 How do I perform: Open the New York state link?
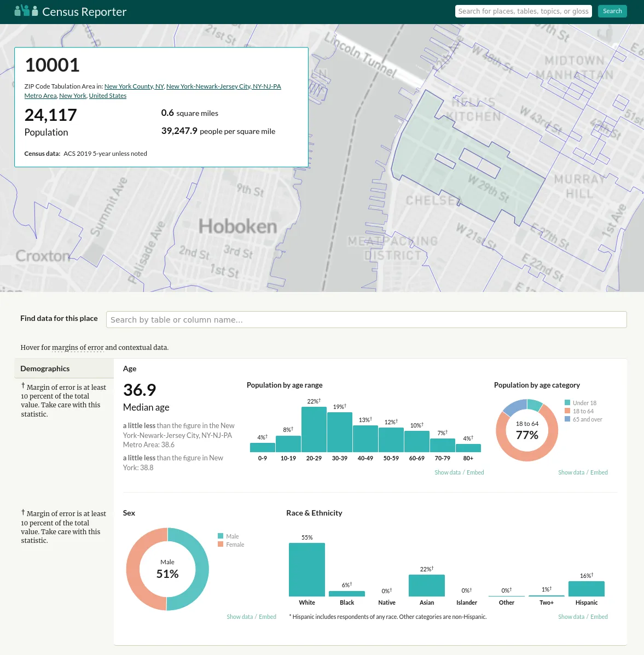tap(72, 95)
